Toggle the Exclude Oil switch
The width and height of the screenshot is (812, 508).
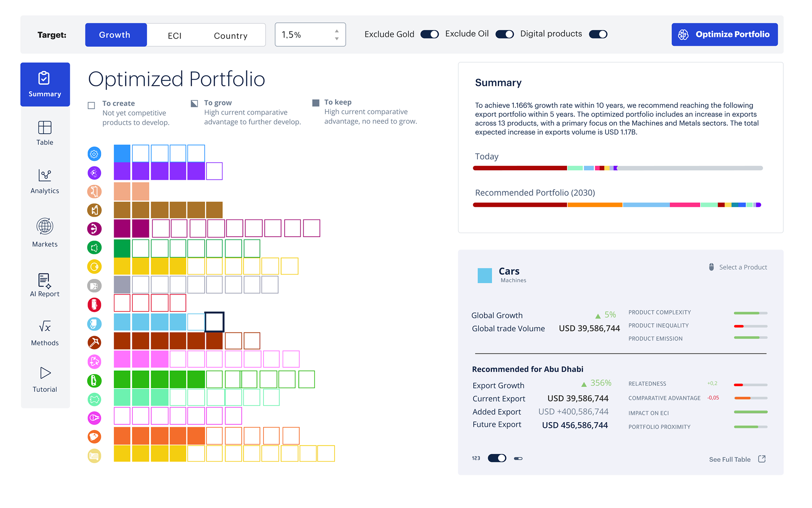(x=505, y=34)
